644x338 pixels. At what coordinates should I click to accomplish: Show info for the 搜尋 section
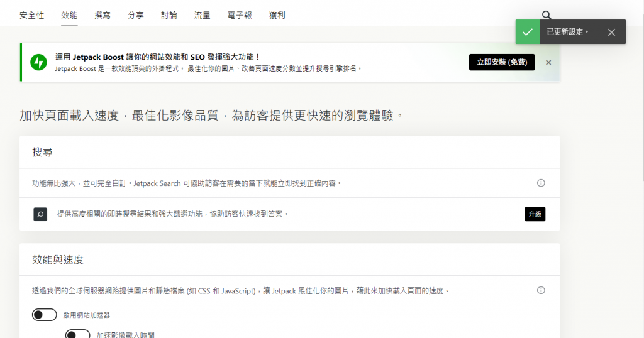541,183
